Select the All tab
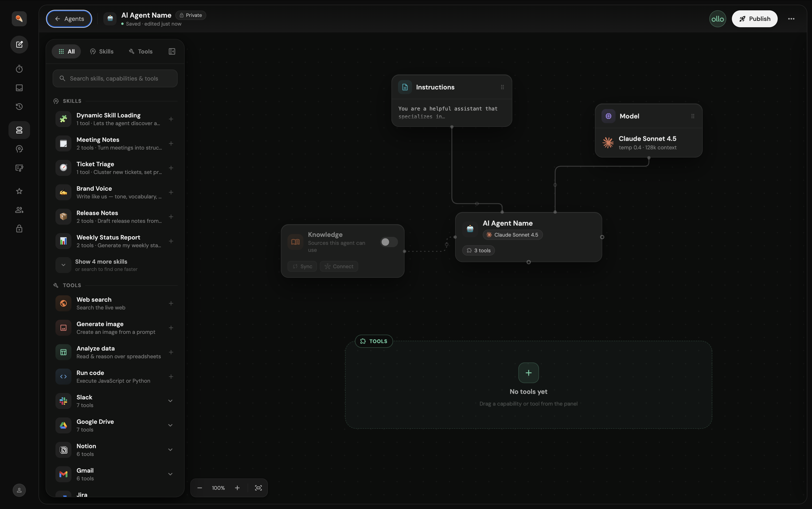812x509 pixels. coord(66,51)
